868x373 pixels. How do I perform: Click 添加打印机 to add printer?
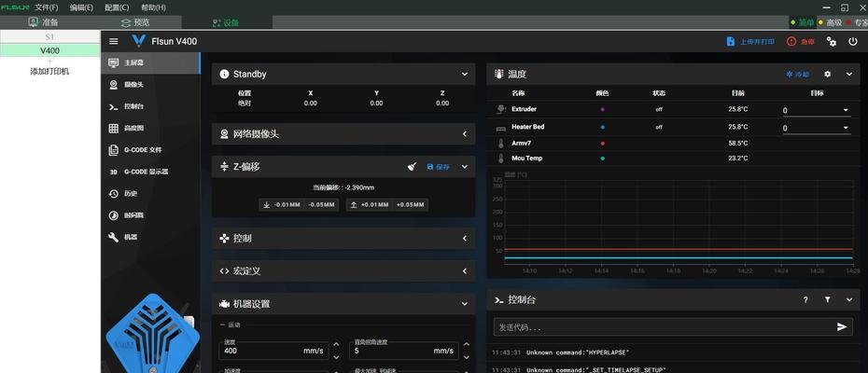point(49,71)
